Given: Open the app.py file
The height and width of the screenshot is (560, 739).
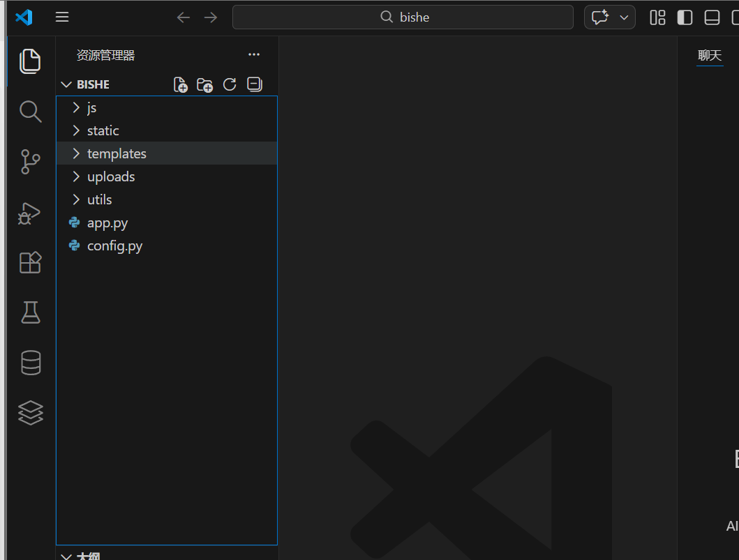Looking at the screenshot, I should [166, 222].
